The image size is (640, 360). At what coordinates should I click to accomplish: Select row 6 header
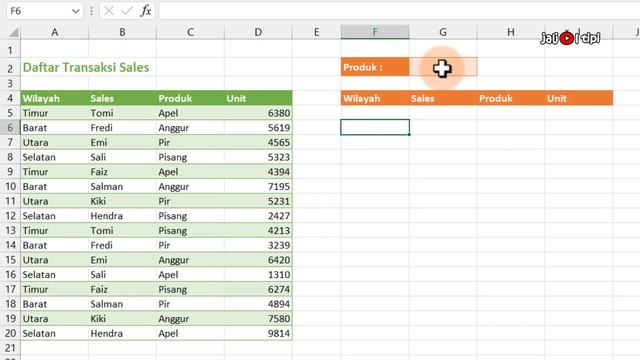[10, 128]
